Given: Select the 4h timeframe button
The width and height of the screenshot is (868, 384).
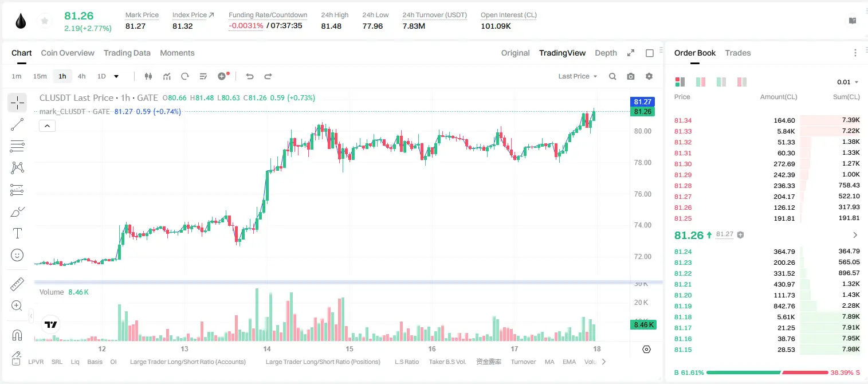Looking at the screenshot, I should coord(82,76).
